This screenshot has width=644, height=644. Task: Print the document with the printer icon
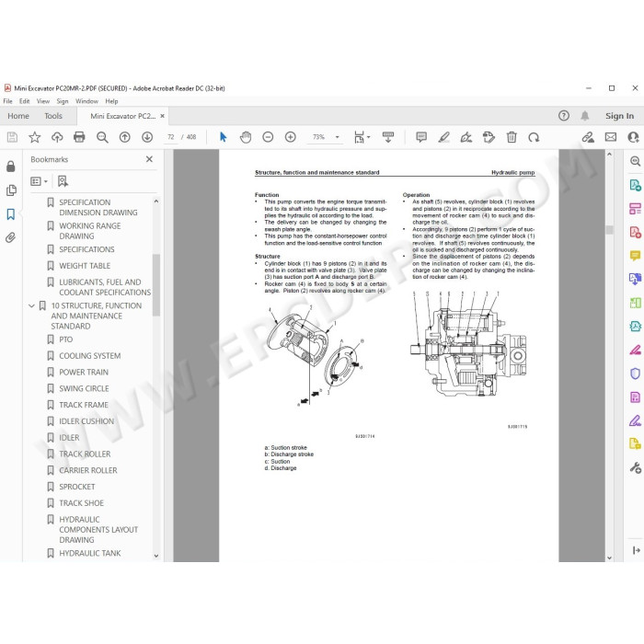click(x=79, y=137)
